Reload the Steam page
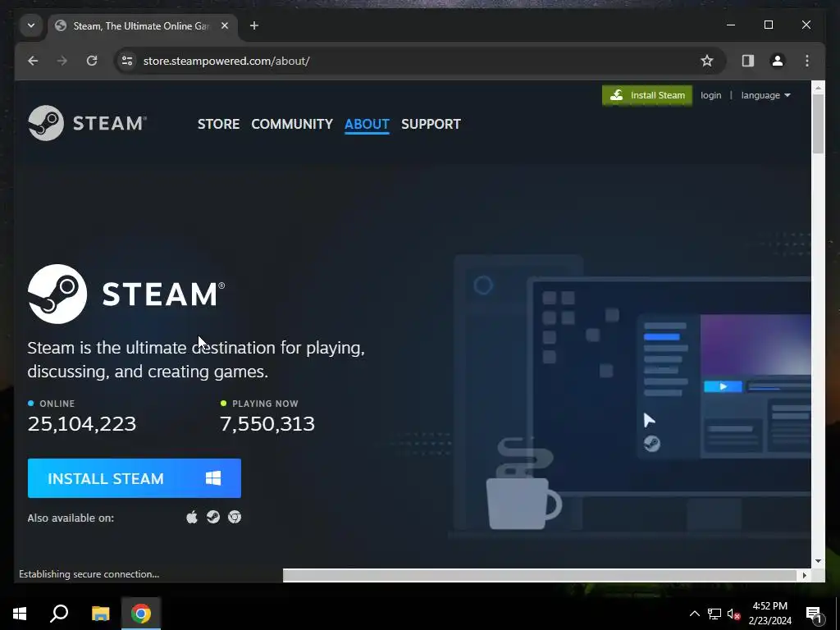The width and height of the screenshot is (840, 630). [92, 61]
